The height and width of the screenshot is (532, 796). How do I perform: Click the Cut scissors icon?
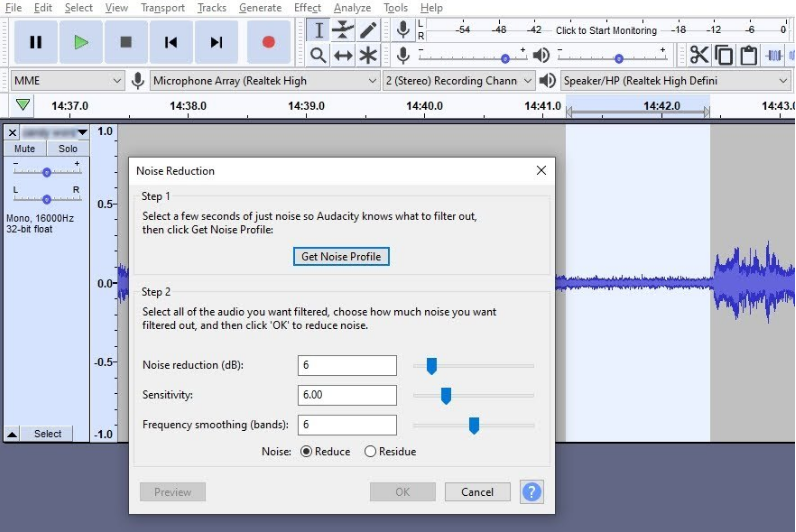(699, 55)
